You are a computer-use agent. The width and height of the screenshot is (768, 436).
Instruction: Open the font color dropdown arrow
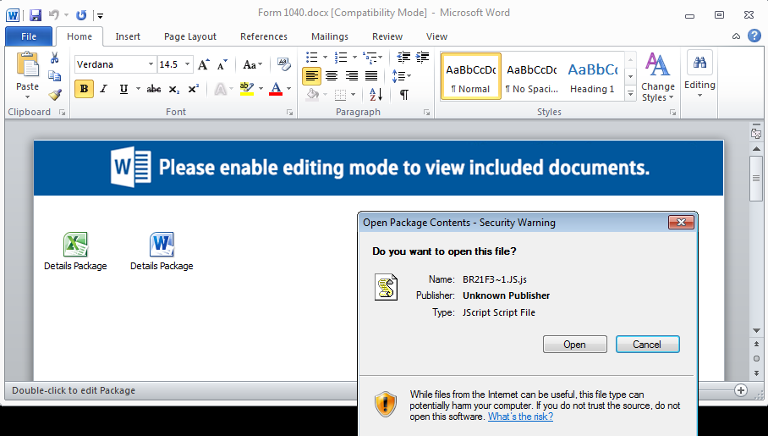[x=289, y=89]
